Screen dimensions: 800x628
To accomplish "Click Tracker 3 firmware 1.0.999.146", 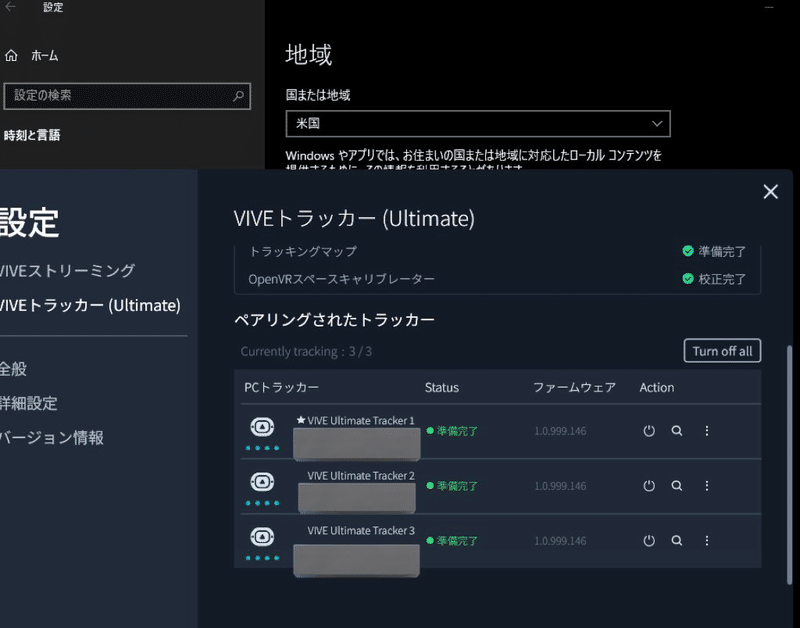I will [x=560, y=541].
